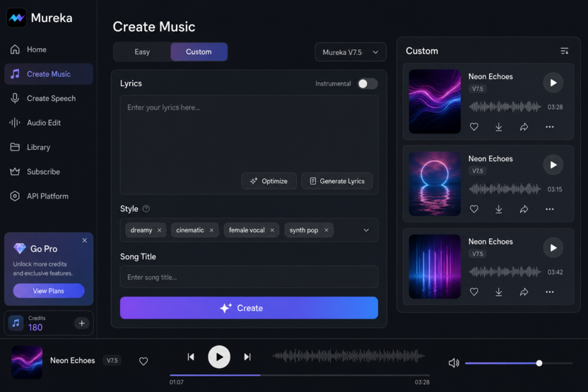The height and width of the screenshot is (392, 588).
Task: Click the Style help question icon
Action: tap(146, 209)
